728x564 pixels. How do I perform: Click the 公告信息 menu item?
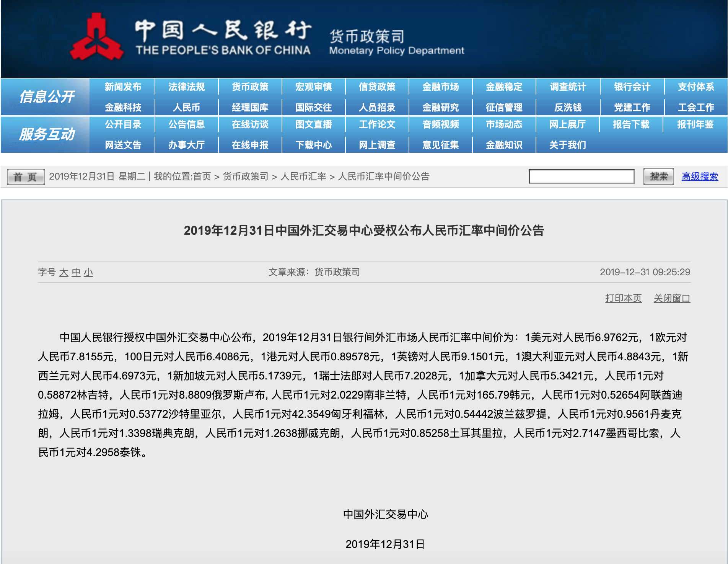point(187,124)
